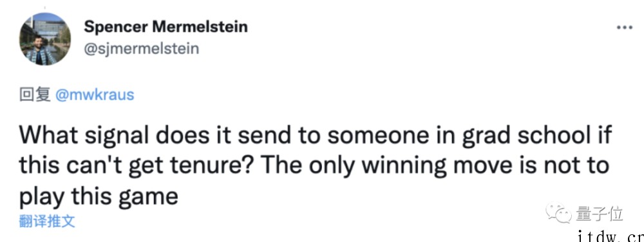Open the Spencer Mermelstein display name link

click(166, 27)
